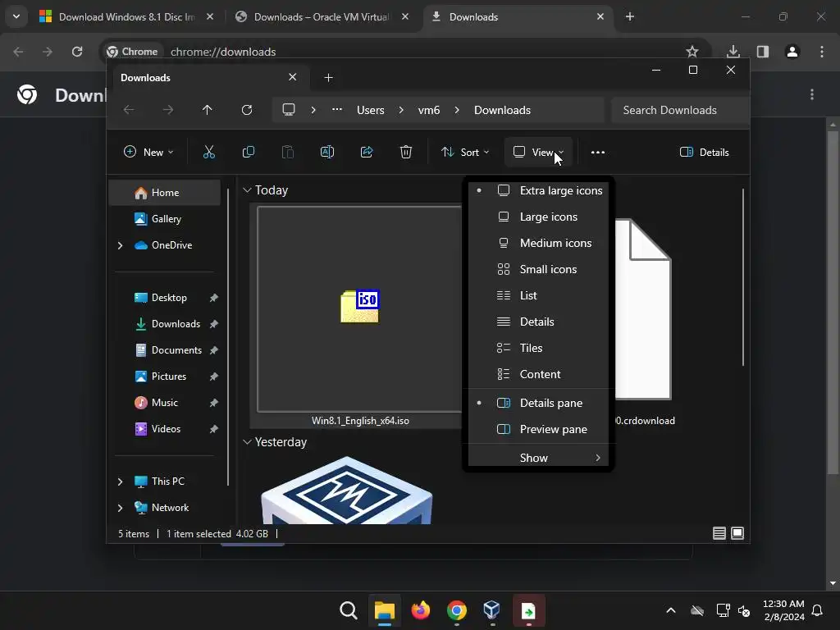Click the PC monitor icon in address bar
This screenshot has height=630, width=840.
[289, 110]
